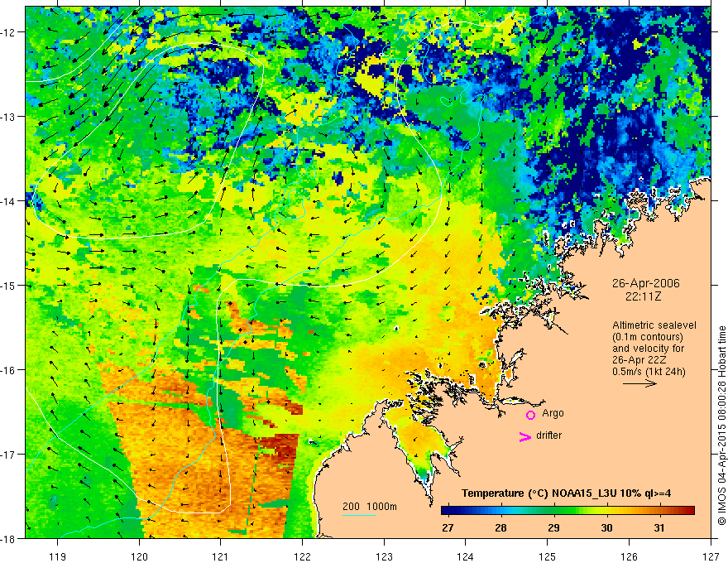This screenshot has width=728, height=563.
Task: Click the colorbar value 29
Action: pyautogui.click(x=553, y=527)
